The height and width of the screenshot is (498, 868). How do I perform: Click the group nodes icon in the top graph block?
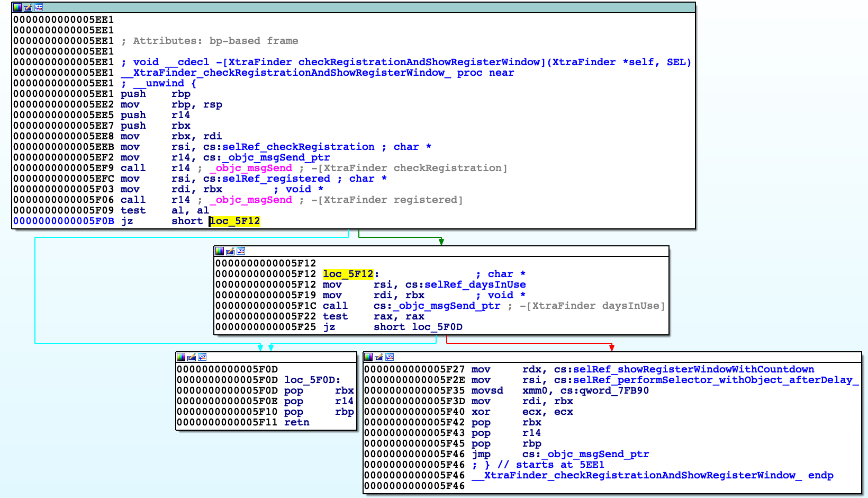pos(39,7)
